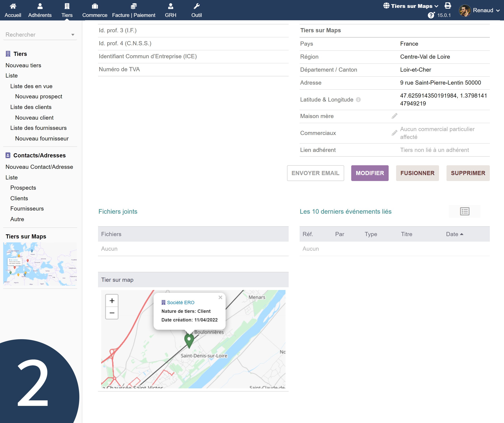Open Société ERO link in map popup
504x423 pixels.
coord(181,302)
